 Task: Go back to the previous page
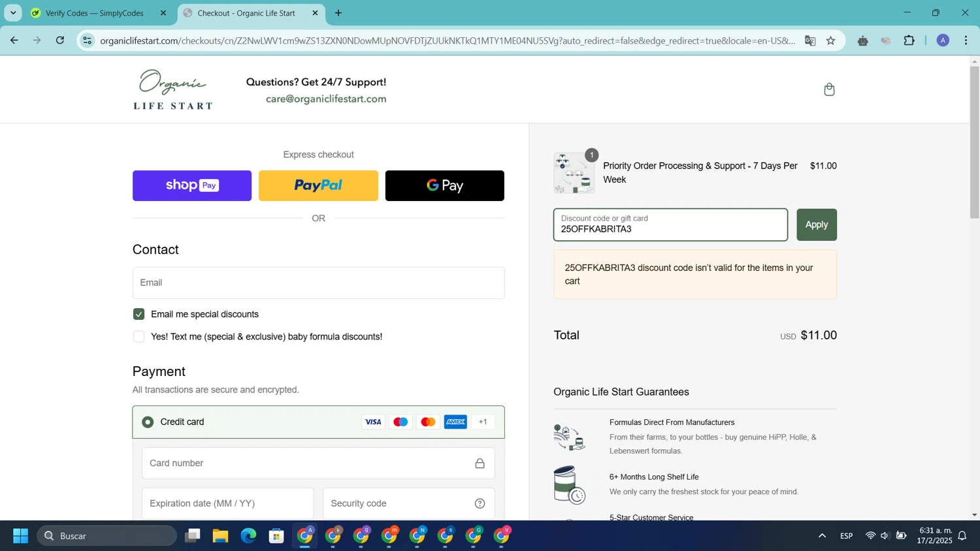14,40
